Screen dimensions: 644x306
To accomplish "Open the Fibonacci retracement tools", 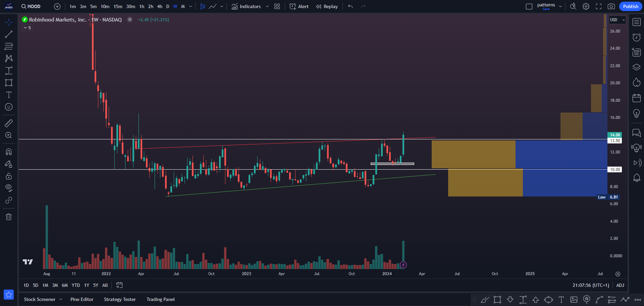I will [9, 46].
